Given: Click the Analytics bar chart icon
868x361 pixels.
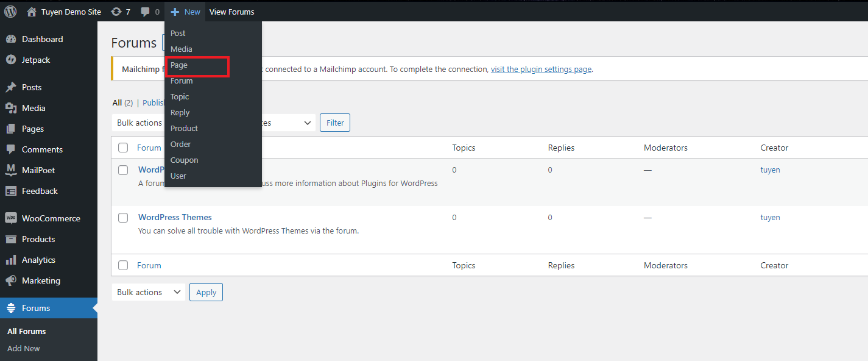Looking at the screenshot, I should 11,260.
